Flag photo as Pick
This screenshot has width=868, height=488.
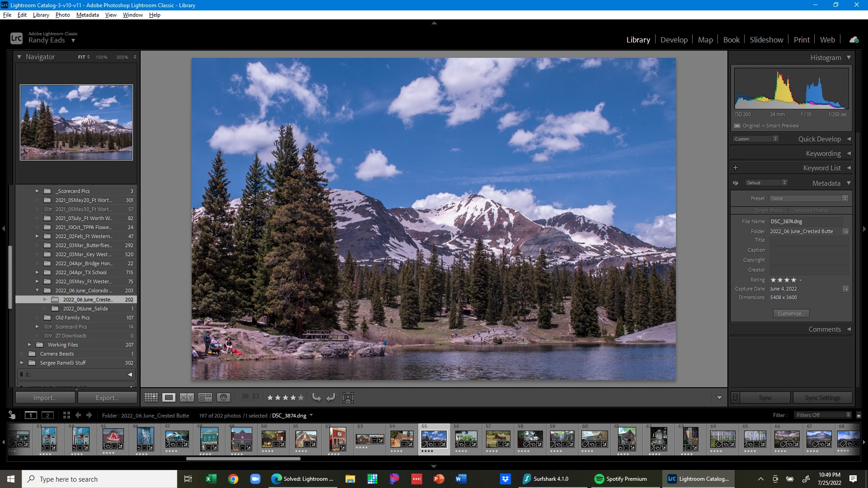coord(245,397)
